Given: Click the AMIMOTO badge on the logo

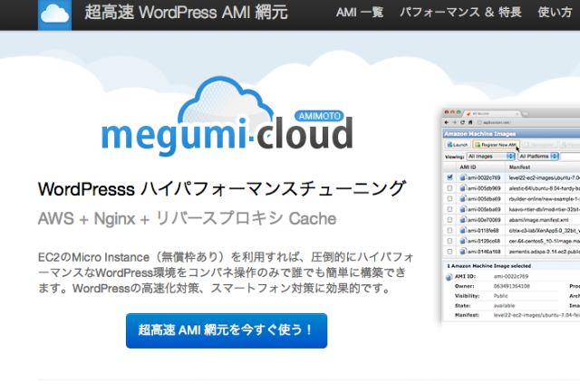Looking at the screenshot, I should pyautogui.click(x=319, y=116).
